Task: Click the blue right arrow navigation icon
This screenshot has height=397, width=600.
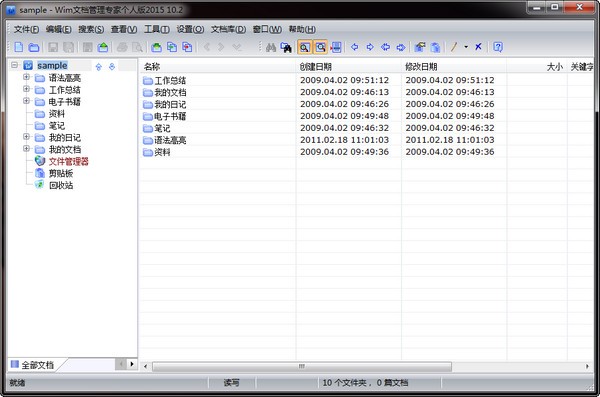Action: (370, 47)
